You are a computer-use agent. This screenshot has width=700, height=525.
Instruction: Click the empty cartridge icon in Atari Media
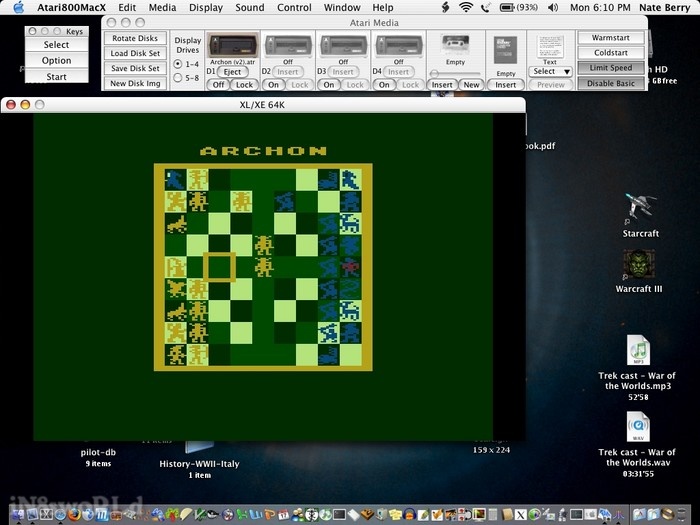(505, 50)
